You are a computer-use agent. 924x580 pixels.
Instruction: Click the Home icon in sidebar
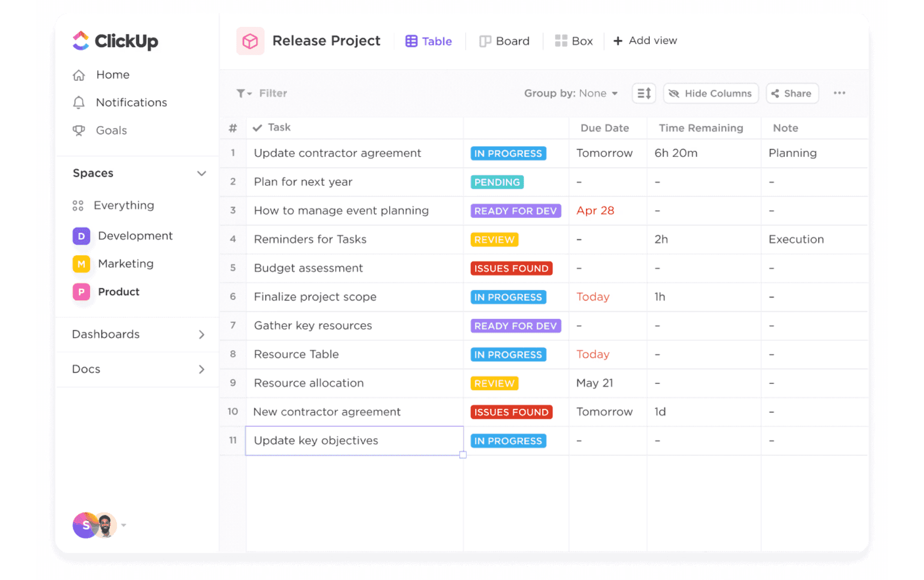(x=79, y=75)
